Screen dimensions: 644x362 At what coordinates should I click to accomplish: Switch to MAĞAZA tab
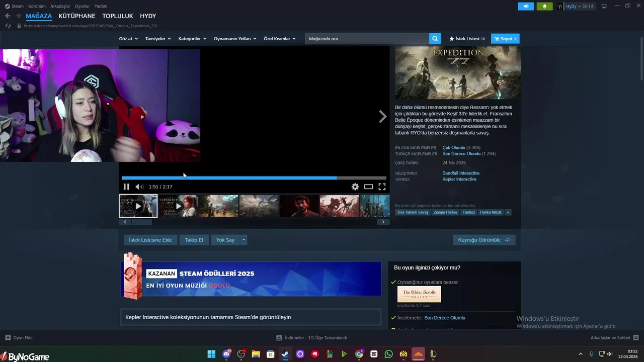(39, 16)
